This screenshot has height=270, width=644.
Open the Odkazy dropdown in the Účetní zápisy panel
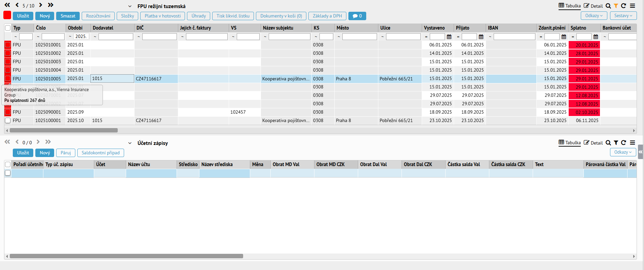click(623, 152)
